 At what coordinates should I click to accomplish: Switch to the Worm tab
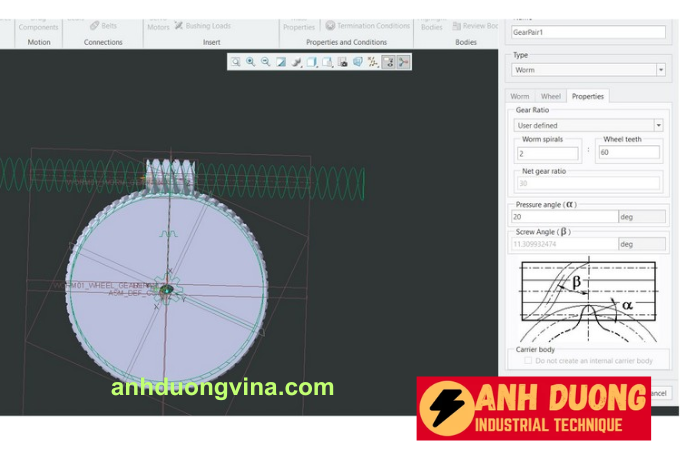[520, 96]
